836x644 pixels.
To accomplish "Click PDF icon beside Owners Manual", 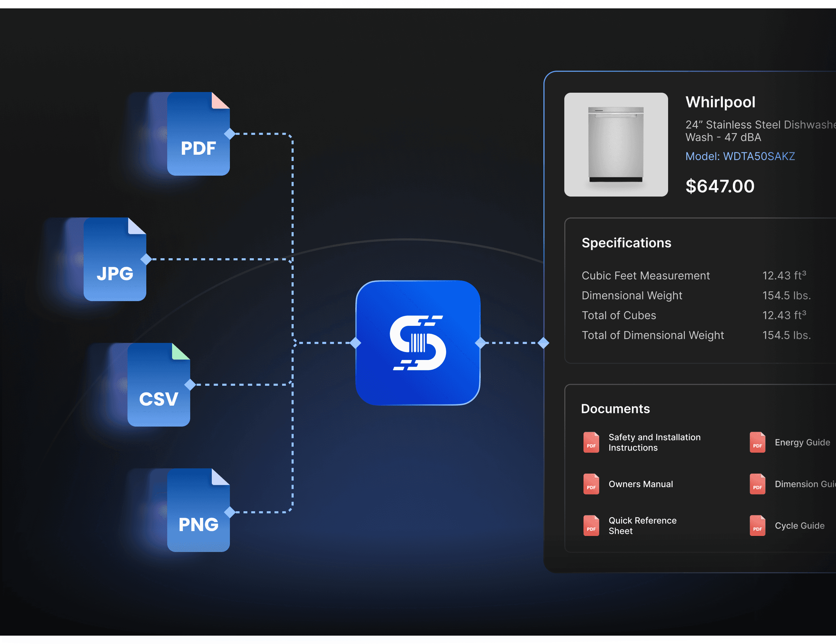I will [591, 484].
